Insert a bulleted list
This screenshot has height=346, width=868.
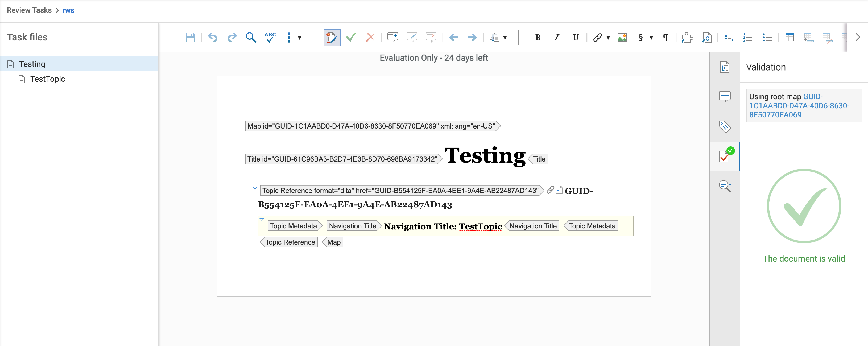[x=767, y=38]
